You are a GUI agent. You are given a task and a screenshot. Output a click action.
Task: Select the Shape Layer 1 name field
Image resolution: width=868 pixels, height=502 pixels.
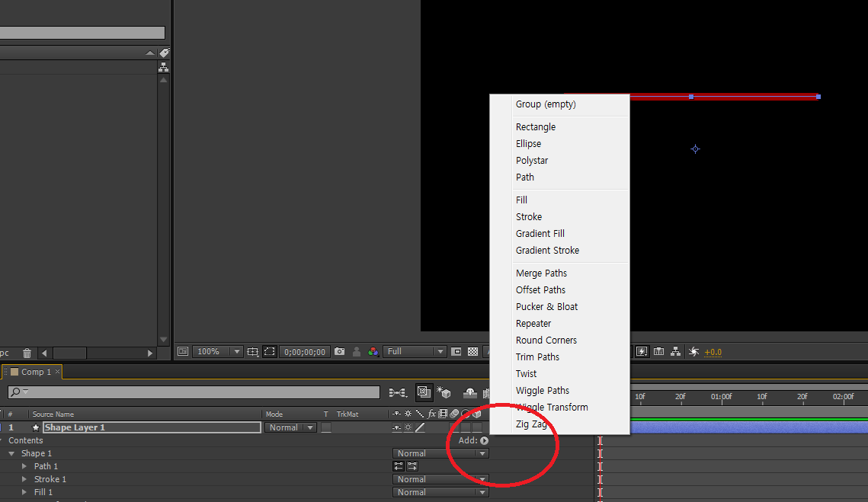click(x=152, y=427)
